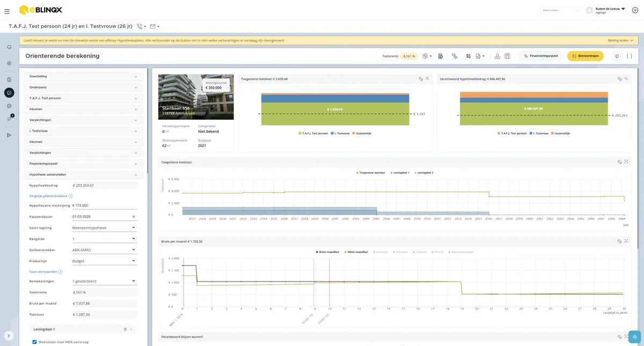This screenshot has width=644, height=346.
Task: Open the settings gear in the header
Action: point(635,10)
